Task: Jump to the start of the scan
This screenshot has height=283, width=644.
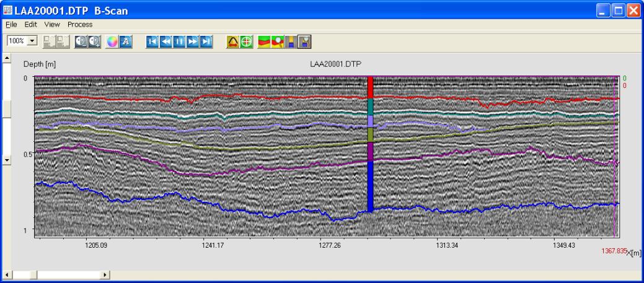Action: (152, 41)
